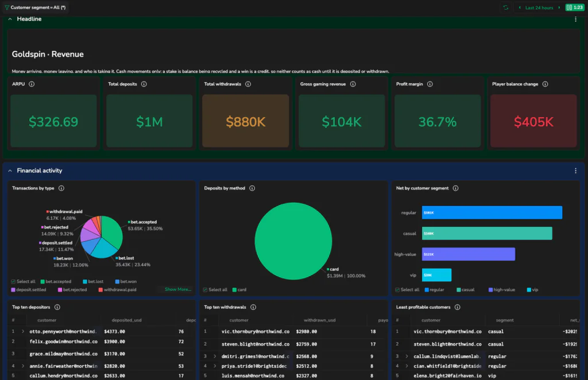588x380 pixels.
Task: Open info icon for Least profitable customers
Action: click(x=457, y=307)
